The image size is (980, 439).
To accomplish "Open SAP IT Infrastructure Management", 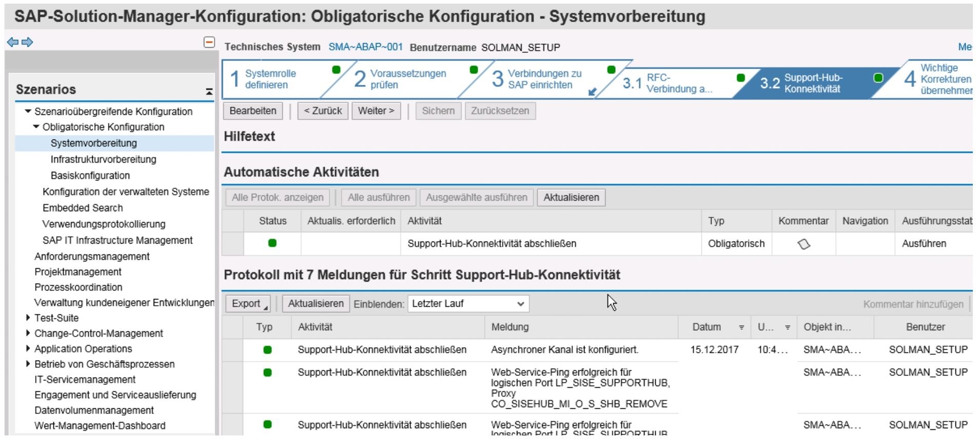I will tap(117, 240).
